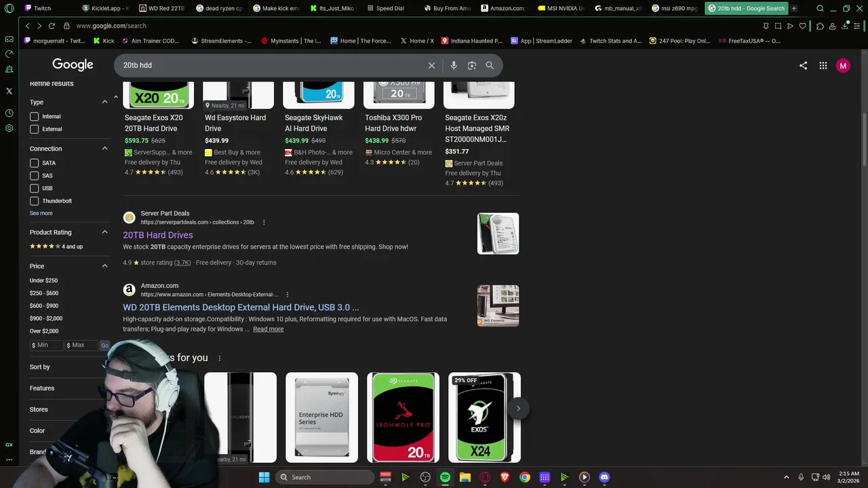Open the FreeTaxUSA bookmark
868x488 pixels.
point(750,41)
